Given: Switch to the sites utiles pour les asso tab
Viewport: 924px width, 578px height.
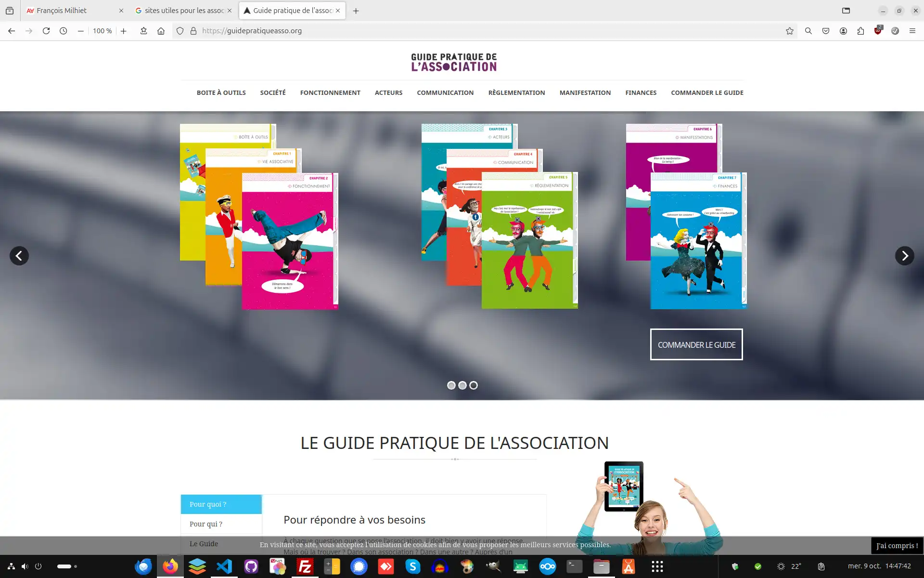Looking at the screenshot, I should [184, 11].
